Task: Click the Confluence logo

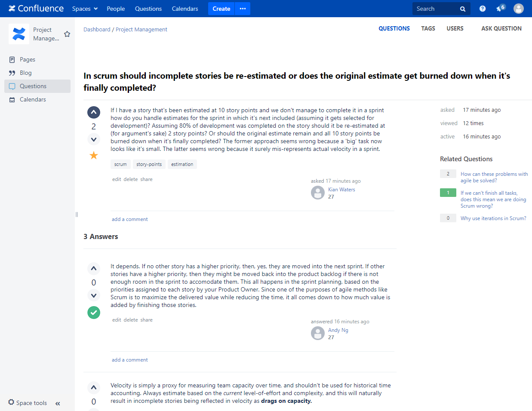Action: pos(36,9)
